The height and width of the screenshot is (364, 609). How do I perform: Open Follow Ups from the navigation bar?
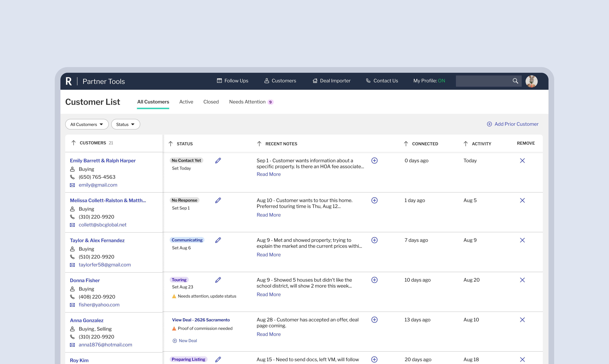[x=233, y=81]
